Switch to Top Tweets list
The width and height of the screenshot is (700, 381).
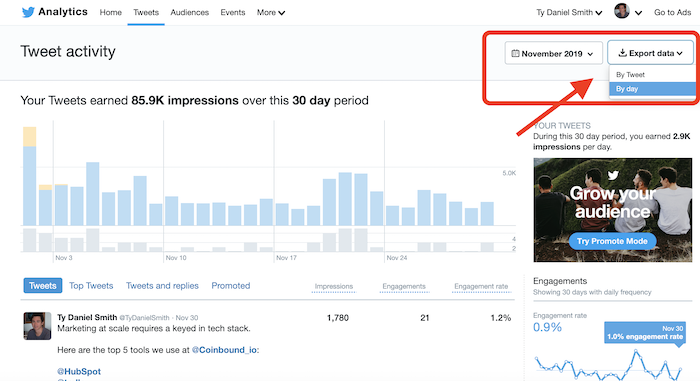click(x=91, y=285)
